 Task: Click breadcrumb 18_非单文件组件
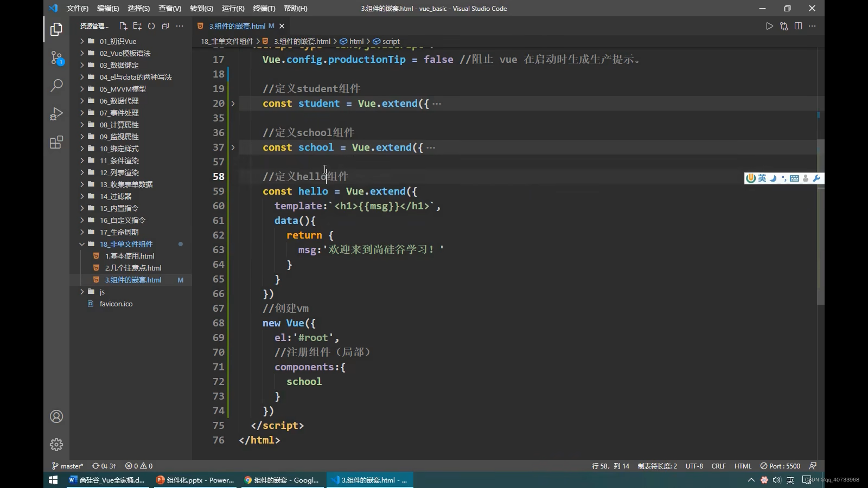click(x=227, y=41)
